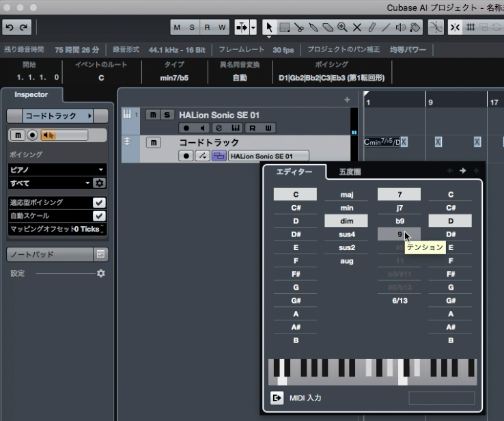The height and width of the screenshot is (421, 504).
Task: Go to next chord arrow
Action: point(463,171)
